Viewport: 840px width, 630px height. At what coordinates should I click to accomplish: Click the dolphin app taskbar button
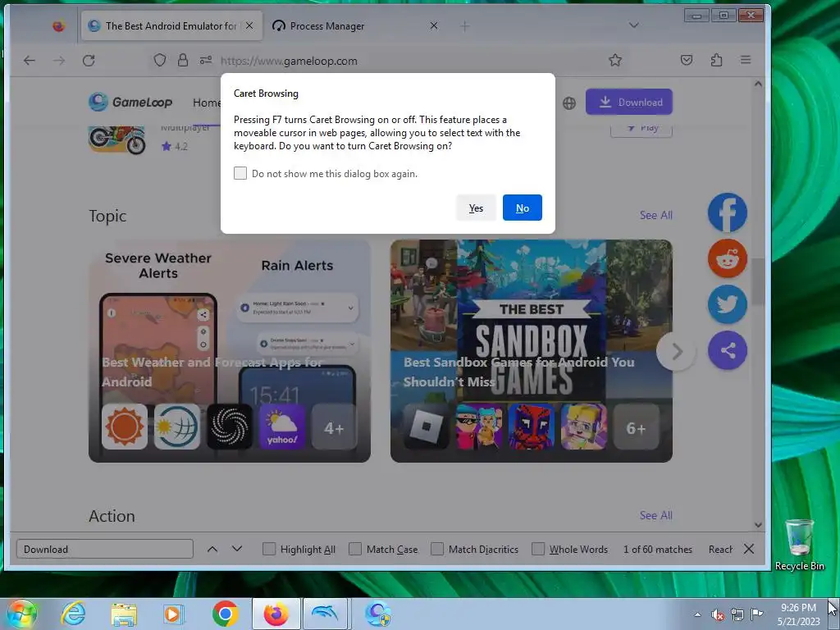click(325, 614)
